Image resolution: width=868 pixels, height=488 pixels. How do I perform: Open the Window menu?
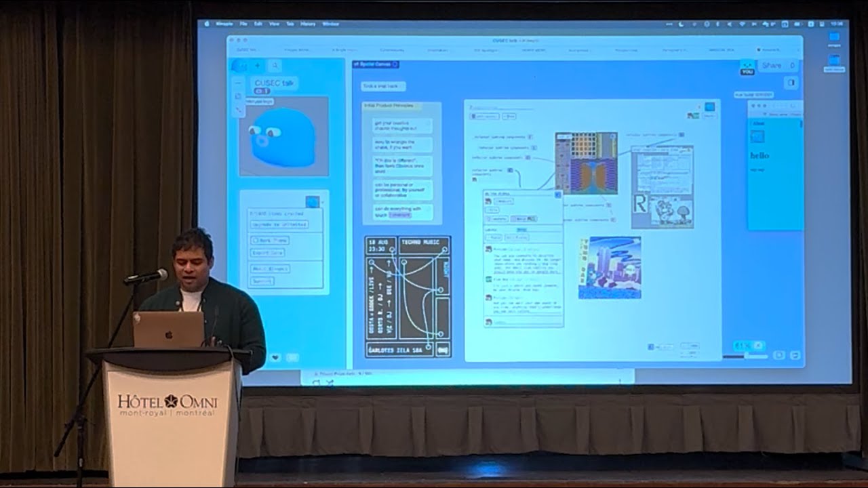pyautogui.click(x=330, y=24)
